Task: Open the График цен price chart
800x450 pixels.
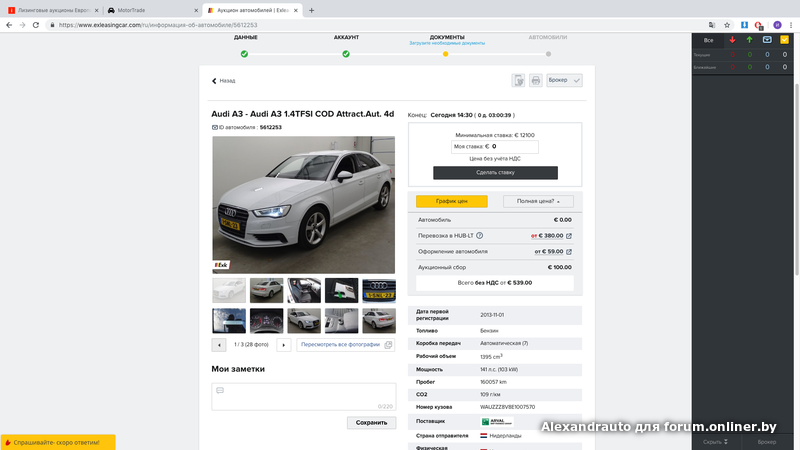Action: pyautogui.click(x=452, y=201)
